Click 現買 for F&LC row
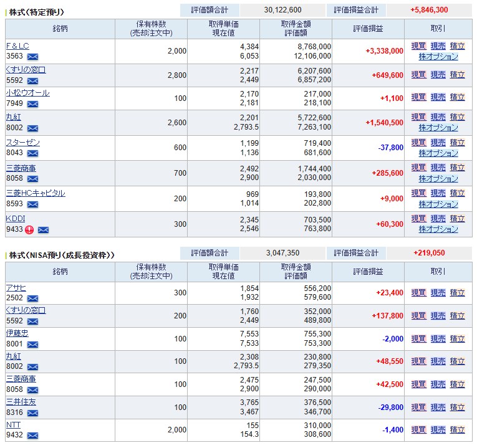This screenshot has width=477, height=448. [x=419, y=46]
